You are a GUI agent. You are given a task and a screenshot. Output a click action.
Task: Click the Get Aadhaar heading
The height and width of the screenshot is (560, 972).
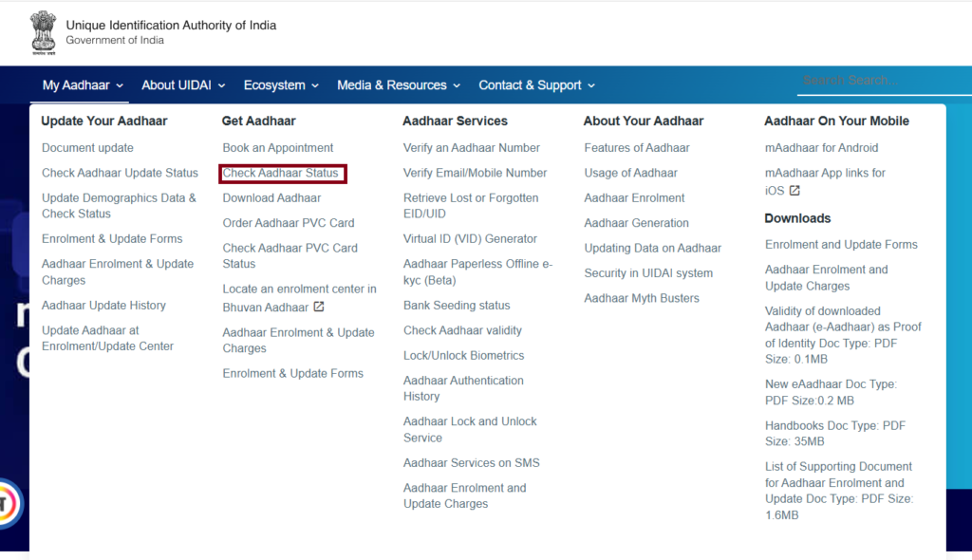click(258, 121)
